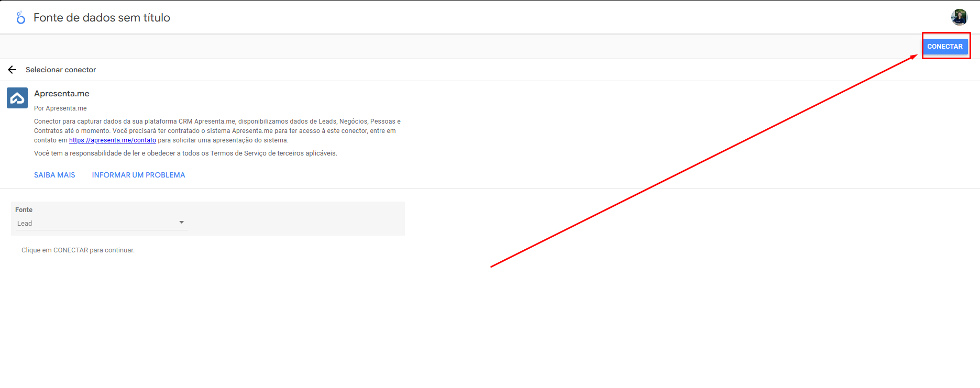Click the Termos de Serviço notice text
This screenshot has width=980, height=388.
coord(185,153)
